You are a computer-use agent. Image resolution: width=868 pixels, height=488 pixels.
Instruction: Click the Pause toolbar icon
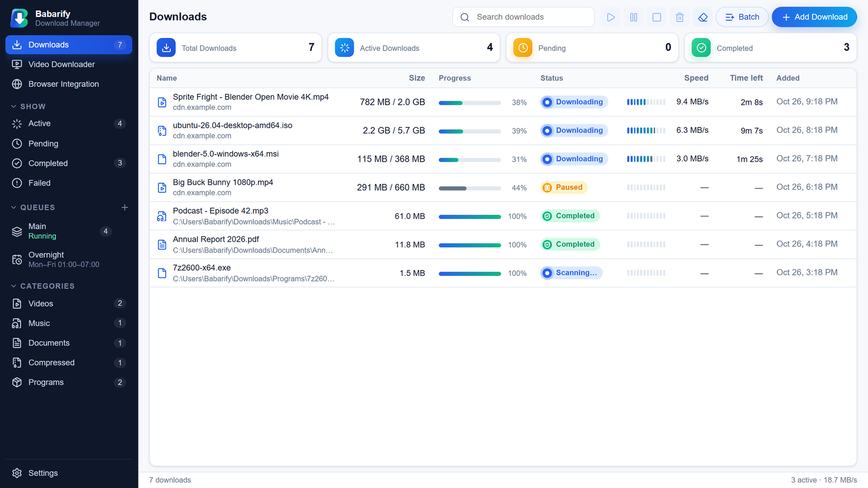pos(634,17)
